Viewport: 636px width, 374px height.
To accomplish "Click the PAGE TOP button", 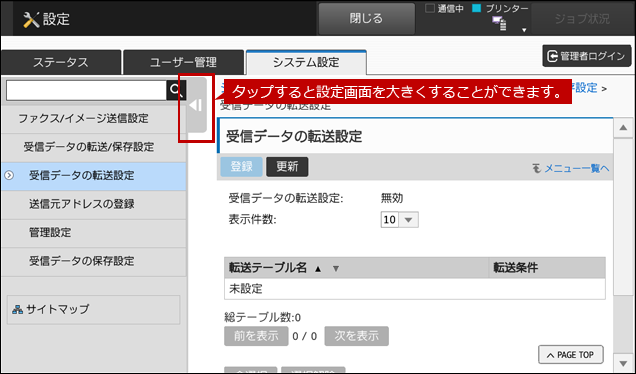I will [571, 355].
